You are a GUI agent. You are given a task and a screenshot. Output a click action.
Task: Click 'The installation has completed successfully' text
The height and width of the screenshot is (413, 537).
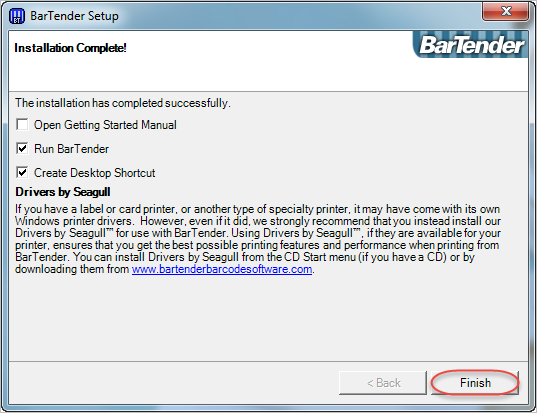[123, 103]
